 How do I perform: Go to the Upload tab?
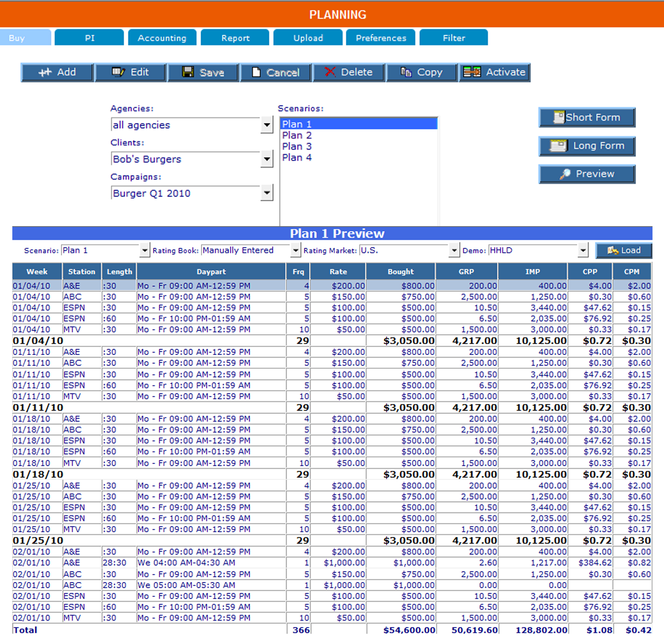(308, 37)
